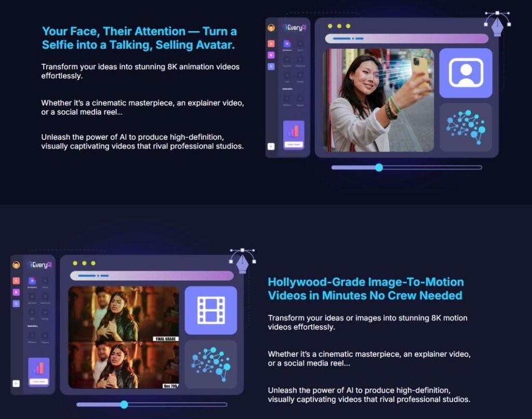532x419 pixels.
Task: Click the logout icon at bottom of top mockup sidebar
Action: tap(271, 146)
